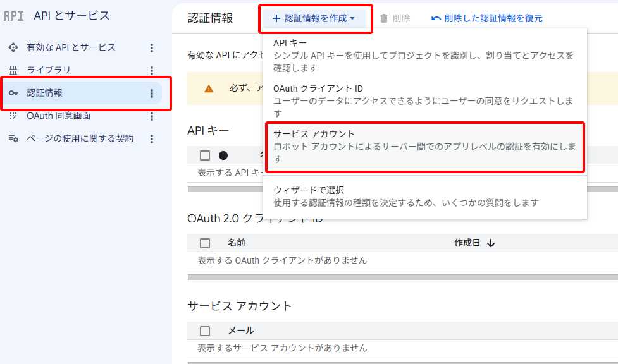Click the orange warning triangle icon

(x=209, y=88)
